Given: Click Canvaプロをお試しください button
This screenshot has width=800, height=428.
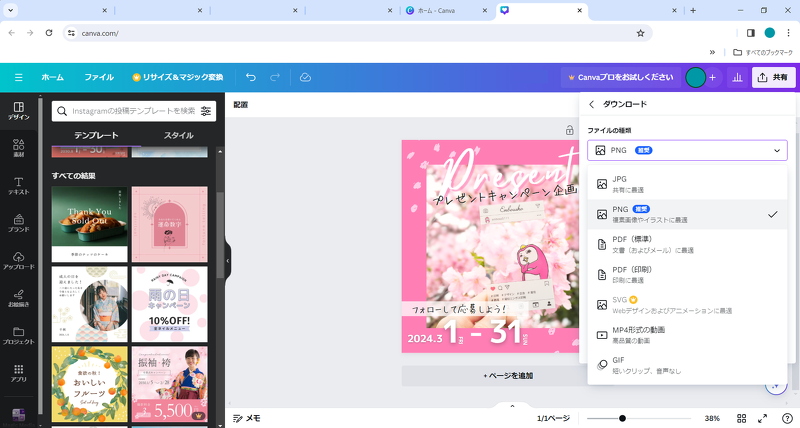Looking at the screenshot, I should click(620, 78).
